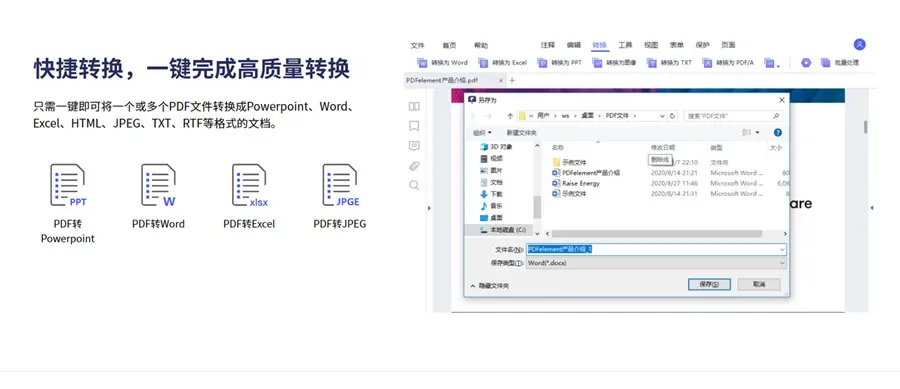Select 下载 in navigation pane
The image size is (900, 389).
tap(491, 194)
